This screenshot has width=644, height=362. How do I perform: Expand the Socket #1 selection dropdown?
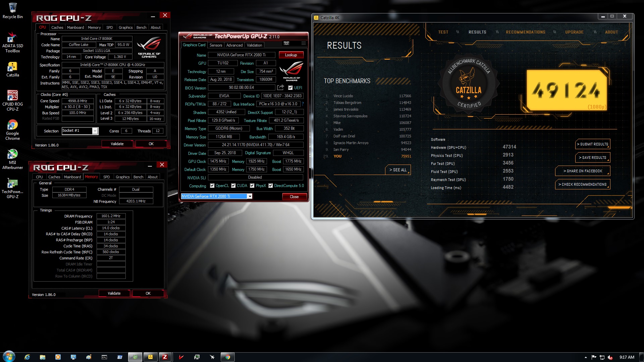(95, 131)
